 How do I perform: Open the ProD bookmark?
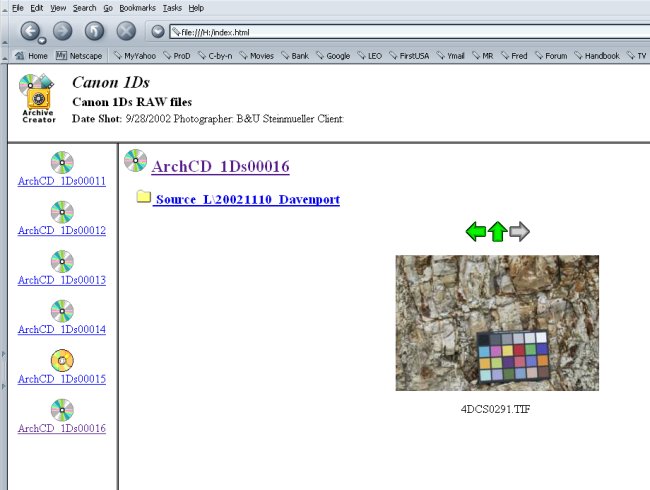[177, 56]
